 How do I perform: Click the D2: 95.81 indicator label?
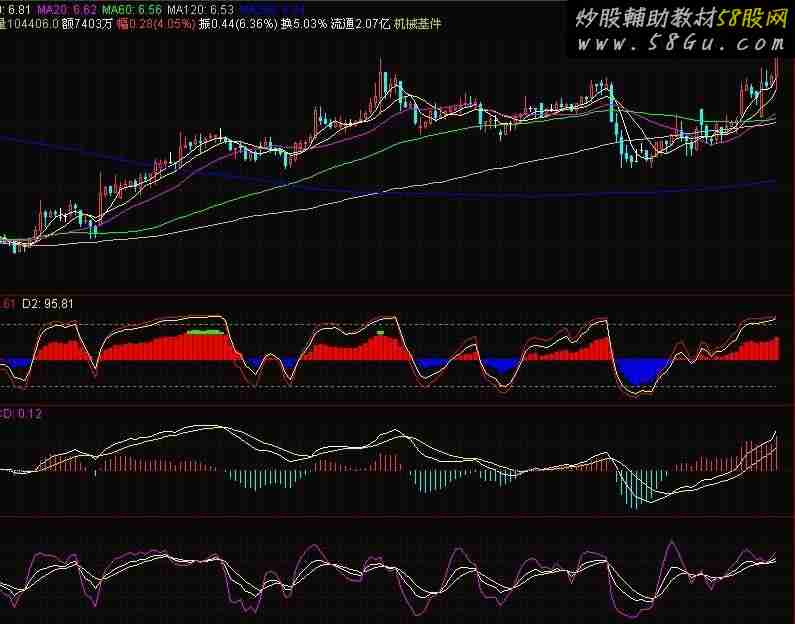[46, 303]
